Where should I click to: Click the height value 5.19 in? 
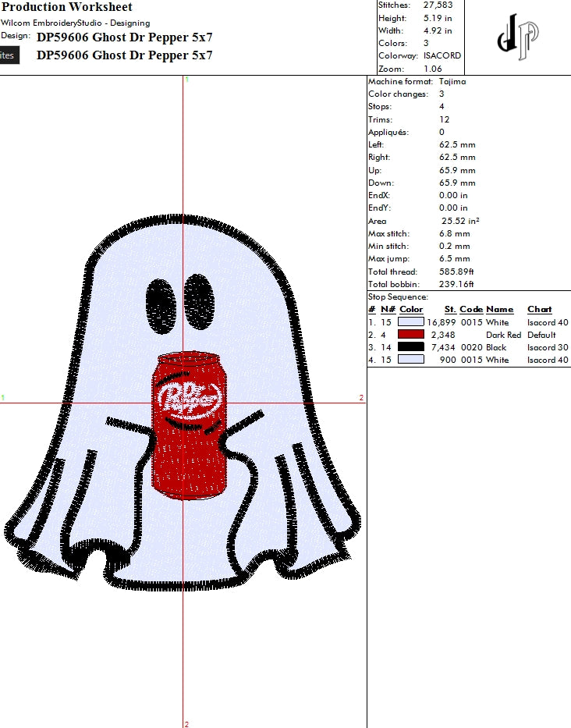(x=438, y=18)
